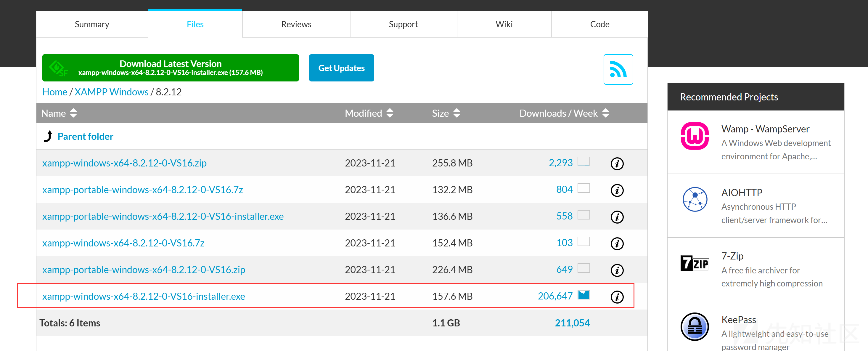Click the Totals: 6 Items text

[70, 323]
